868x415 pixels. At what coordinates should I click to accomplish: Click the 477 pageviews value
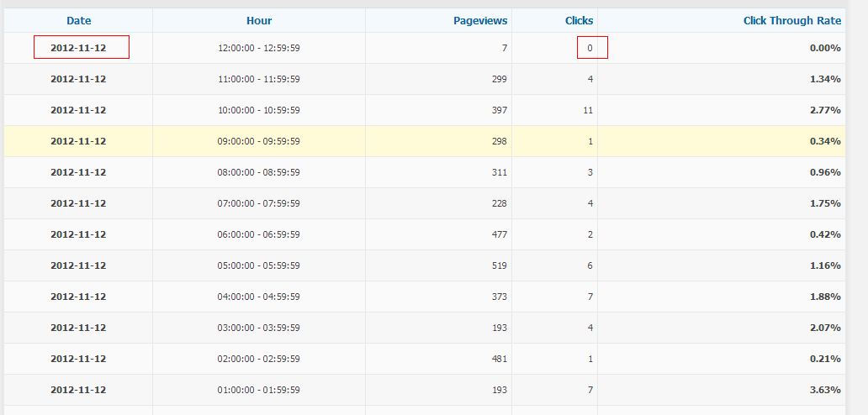[x=499, y=234]
